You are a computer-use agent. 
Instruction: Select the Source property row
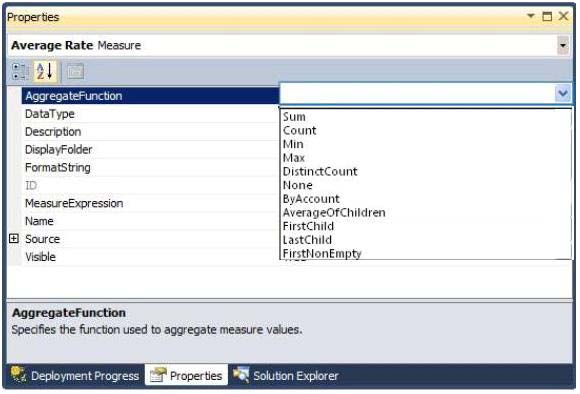150,239
